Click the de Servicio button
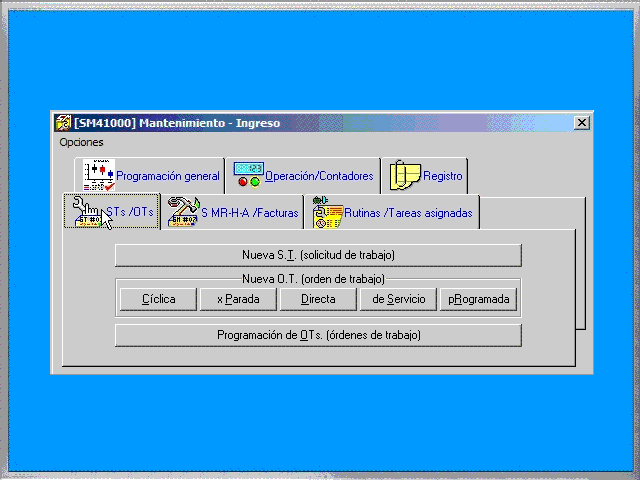The height and width of the screenshot is (480, 640). [x=398, y=299]
